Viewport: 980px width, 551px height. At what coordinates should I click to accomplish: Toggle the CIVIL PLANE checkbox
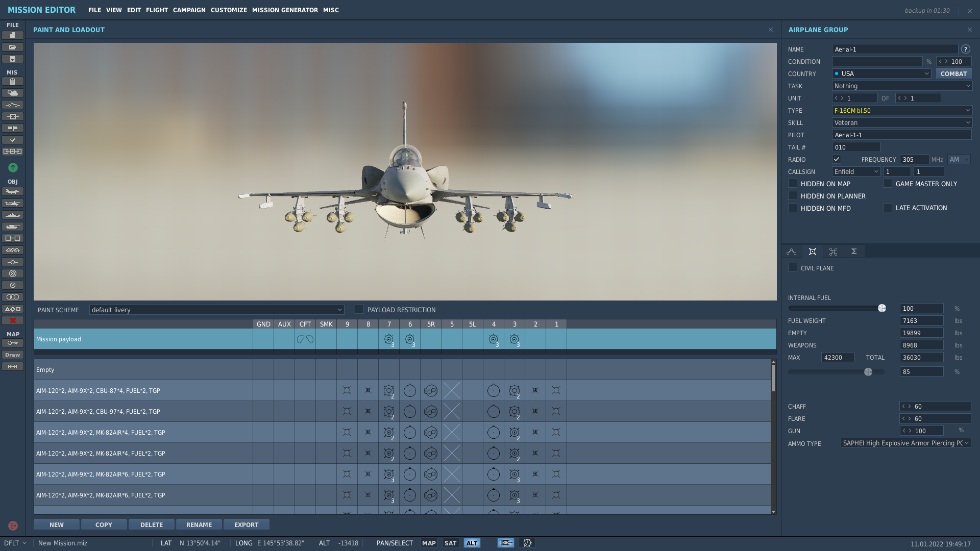point(793,267)
